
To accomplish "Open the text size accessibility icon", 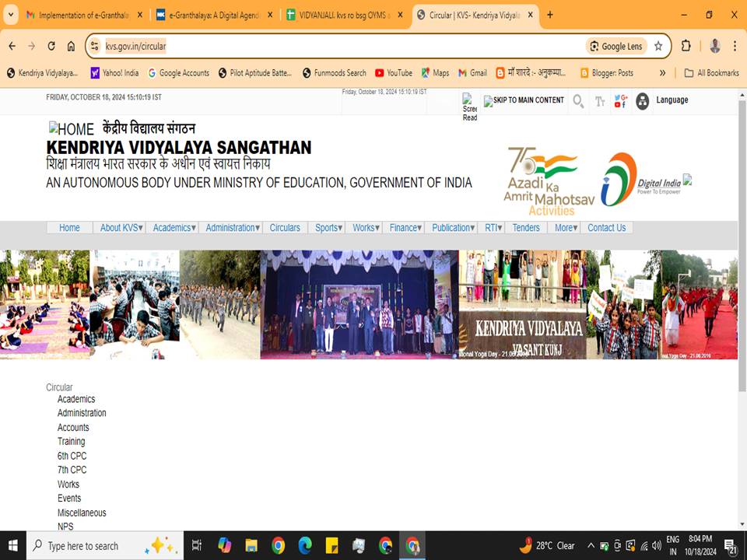I will [x=600, y=101].
